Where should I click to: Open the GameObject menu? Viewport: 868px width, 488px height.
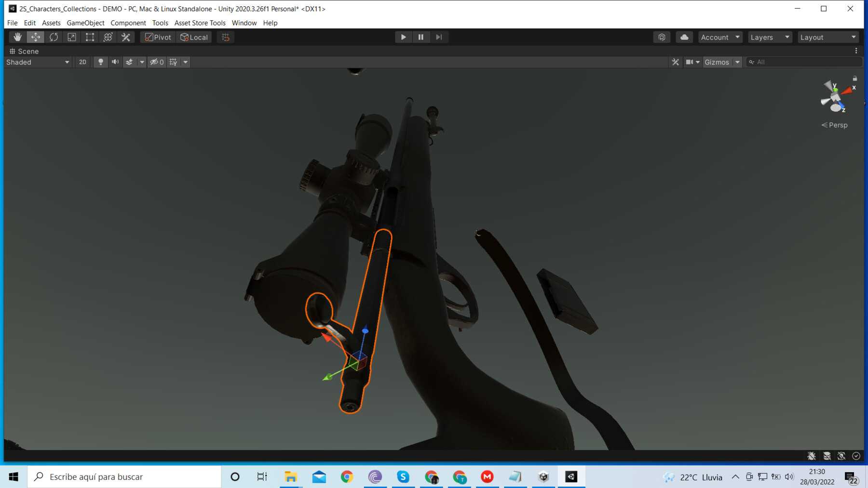pos(85,23)
